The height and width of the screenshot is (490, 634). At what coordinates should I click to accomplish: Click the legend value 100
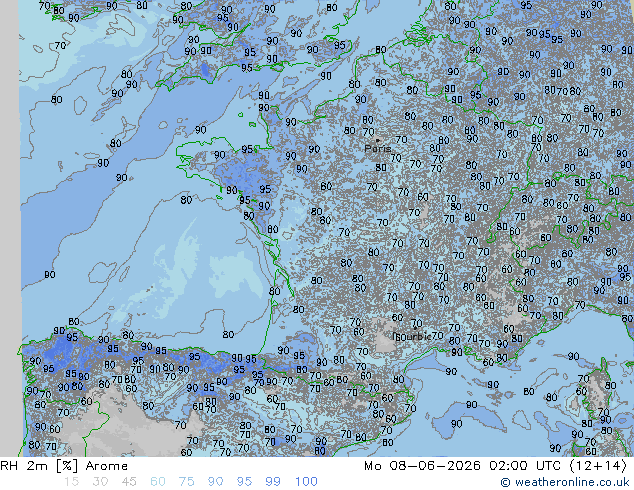click(x=306, y=482)
